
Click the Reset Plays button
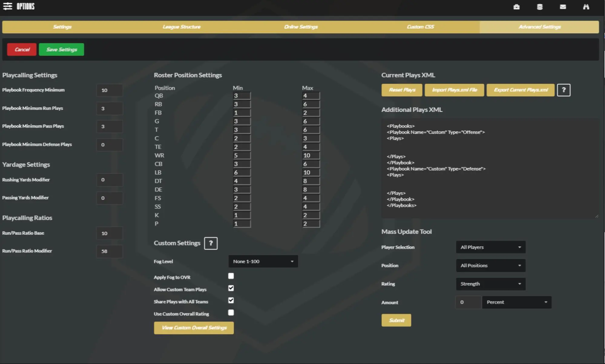pos(402,90)
